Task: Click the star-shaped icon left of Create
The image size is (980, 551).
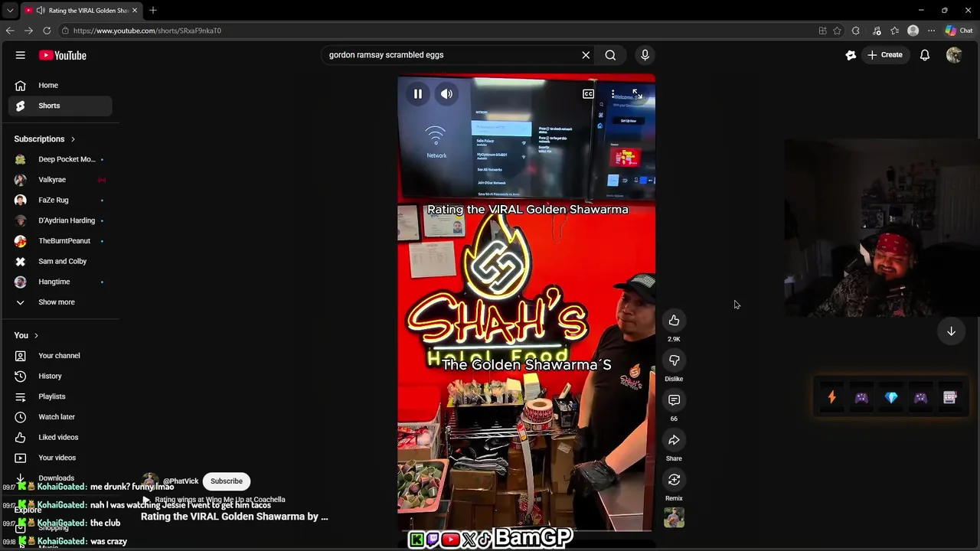Action: 851,55
